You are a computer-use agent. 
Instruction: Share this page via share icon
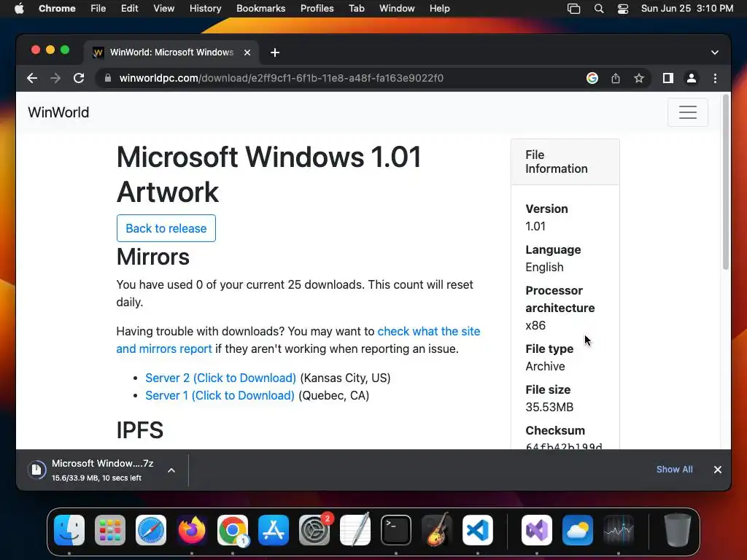[616, 78]
